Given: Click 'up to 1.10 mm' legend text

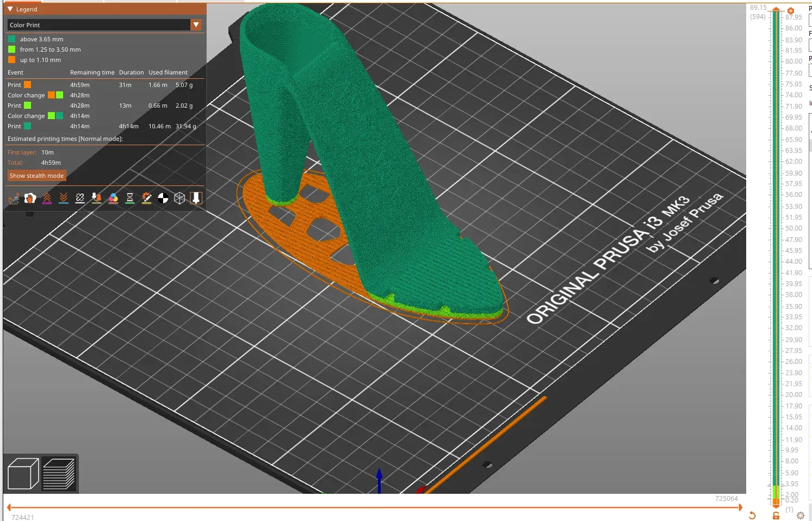Looking at the screenshot, I should (41, 60).
